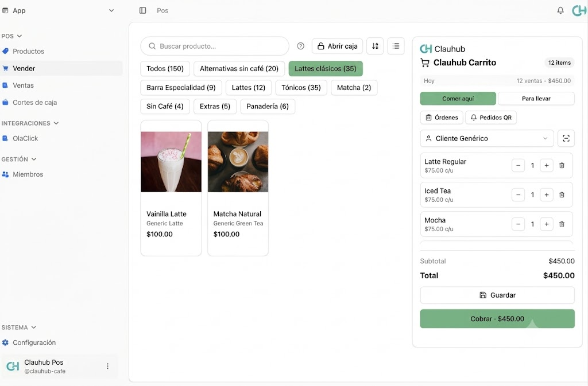Click Cobrar $450.00 button
Image resolution: width=588 pixels, height=386 pixels.
pos(497,319)
